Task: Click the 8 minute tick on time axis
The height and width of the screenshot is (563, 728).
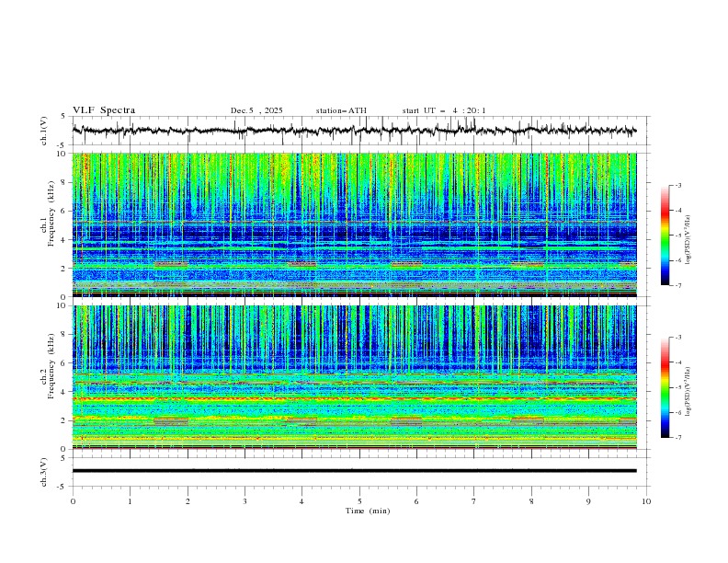Action: (x=531, y=500)
